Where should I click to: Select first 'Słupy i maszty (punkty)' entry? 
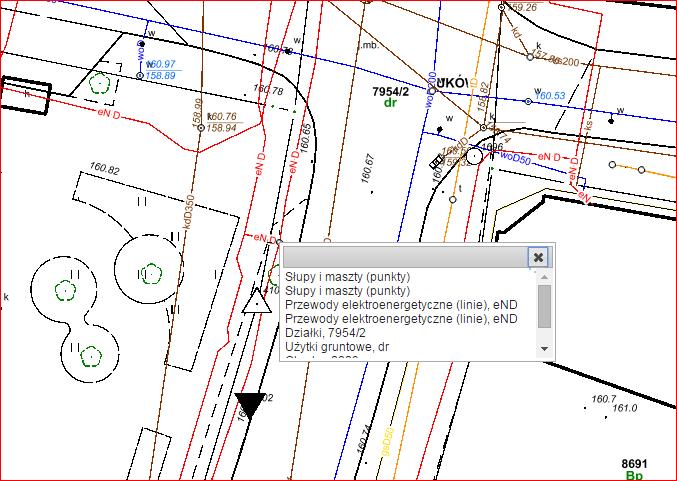348,276
